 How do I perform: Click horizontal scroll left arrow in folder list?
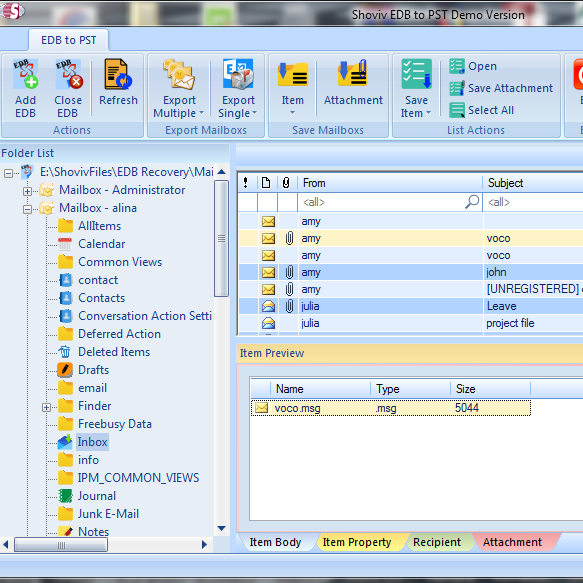6,545
